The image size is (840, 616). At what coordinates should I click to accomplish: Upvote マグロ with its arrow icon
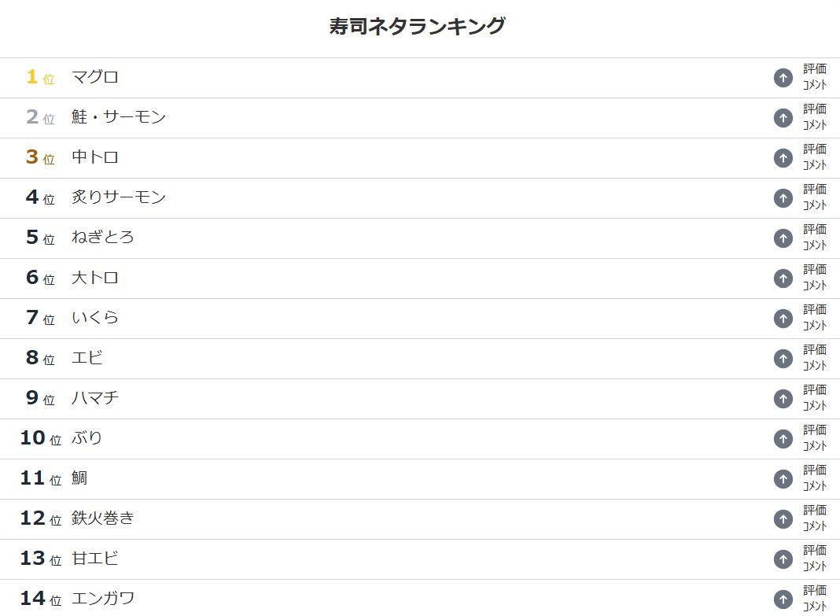point(783,78)
